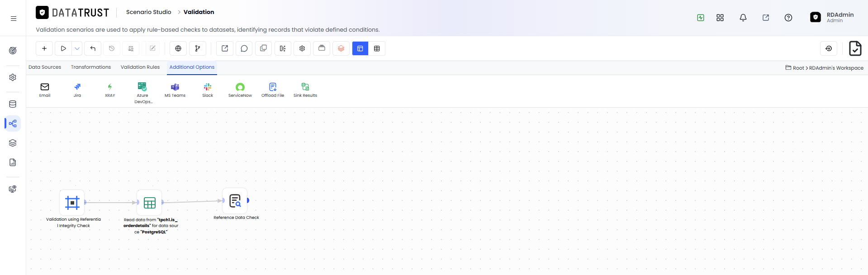Click the toolbar export arrow icon

(x=225, y=48)
